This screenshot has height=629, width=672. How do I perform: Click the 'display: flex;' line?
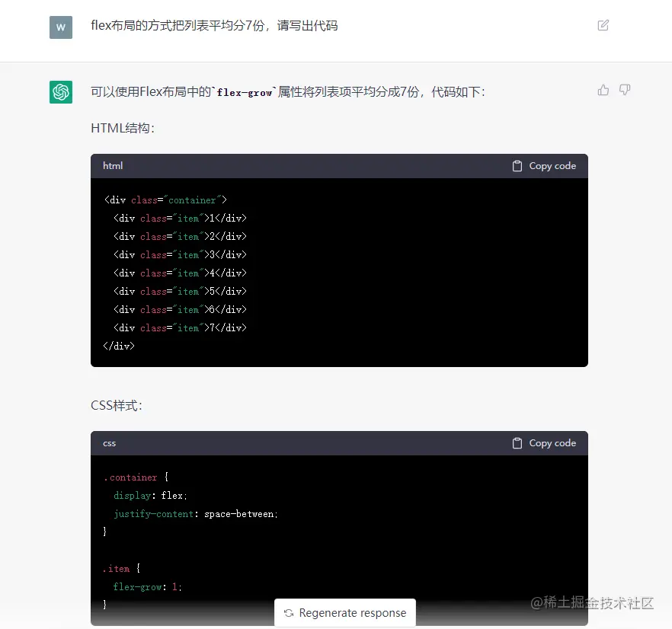pyautogui.click(x=150, y=495)
